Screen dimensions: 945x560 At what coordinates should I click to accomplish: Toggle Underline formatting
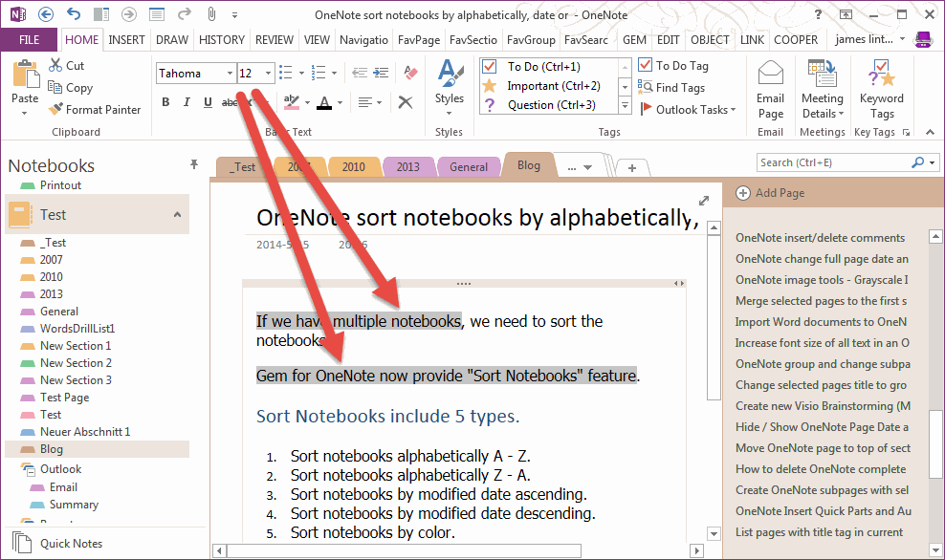pyautogui.click(x=208, y=102)
